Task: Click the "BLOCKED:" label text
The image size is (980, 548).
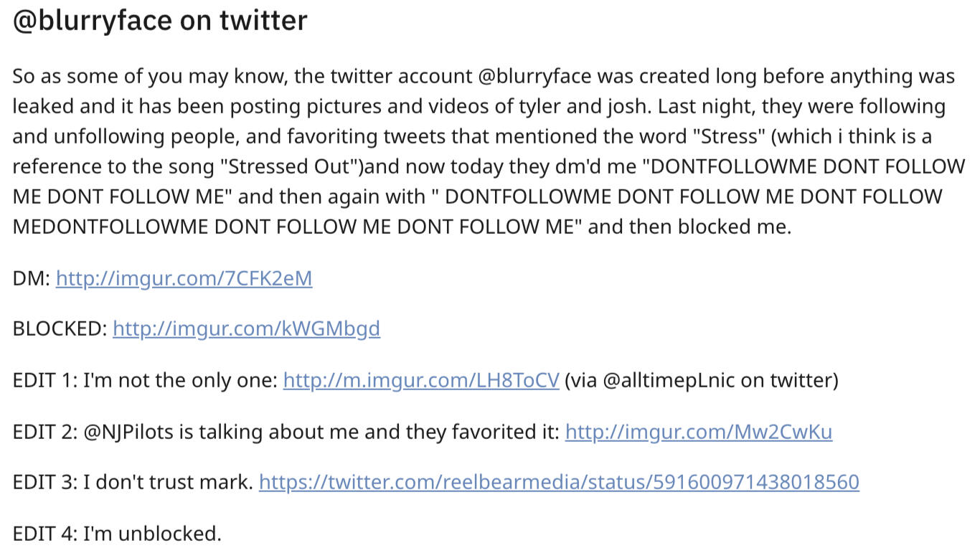Action: point(60,329)
